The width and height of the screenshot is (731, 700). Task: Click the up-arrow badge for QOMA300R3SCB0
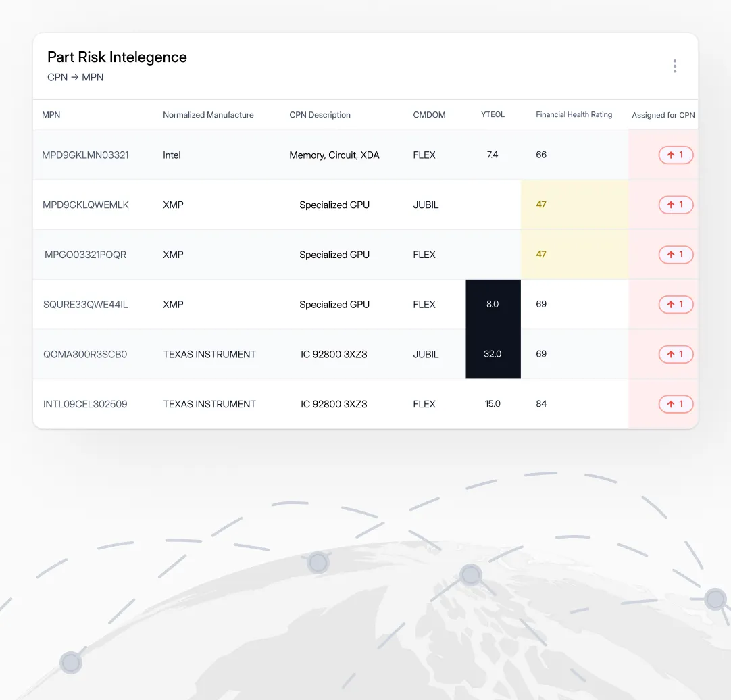pyautogui.click(x=676, y=354)
